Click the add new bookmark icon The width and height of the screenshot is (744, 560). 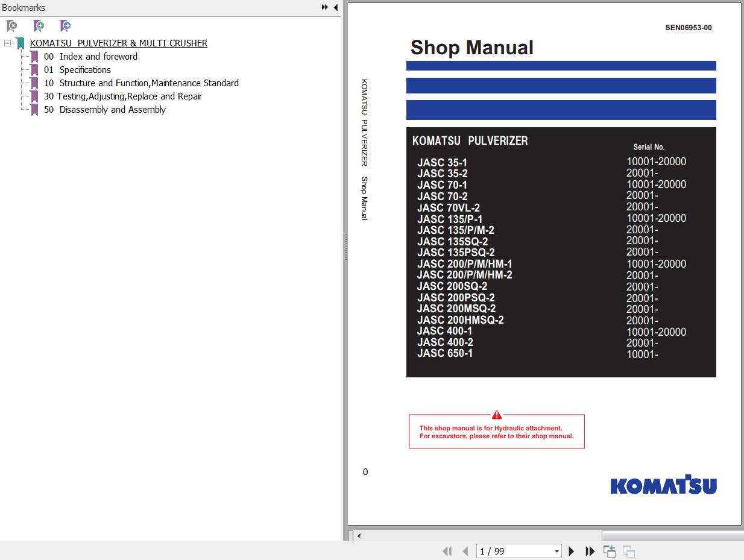pos(39,26)
